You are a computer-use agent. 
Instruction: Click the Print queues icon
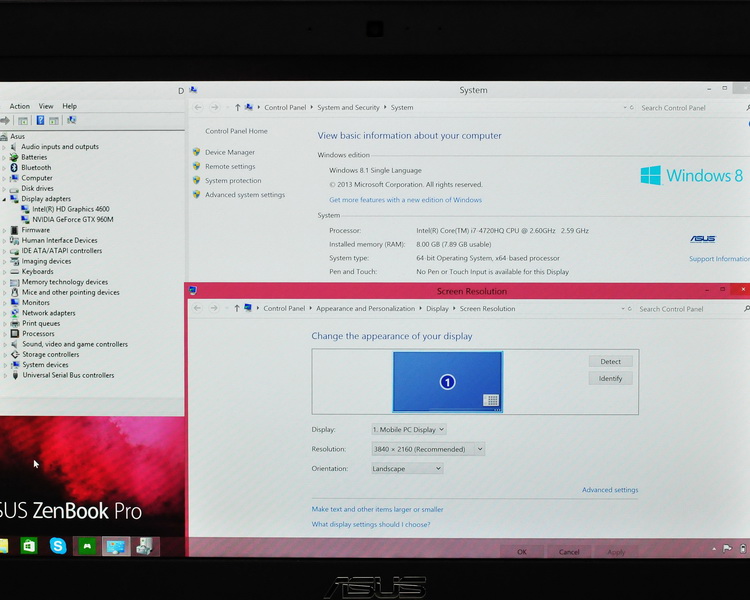14,323
